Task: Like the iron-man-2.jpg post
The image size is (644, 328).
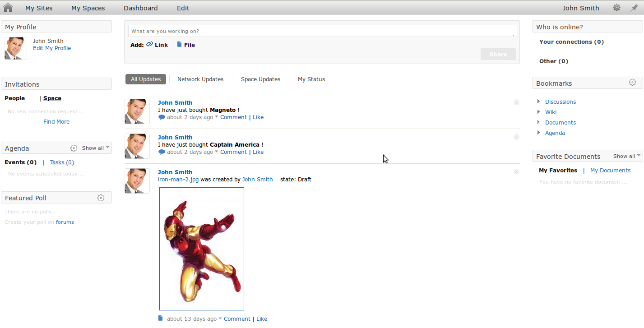Action: coord(262,319)
